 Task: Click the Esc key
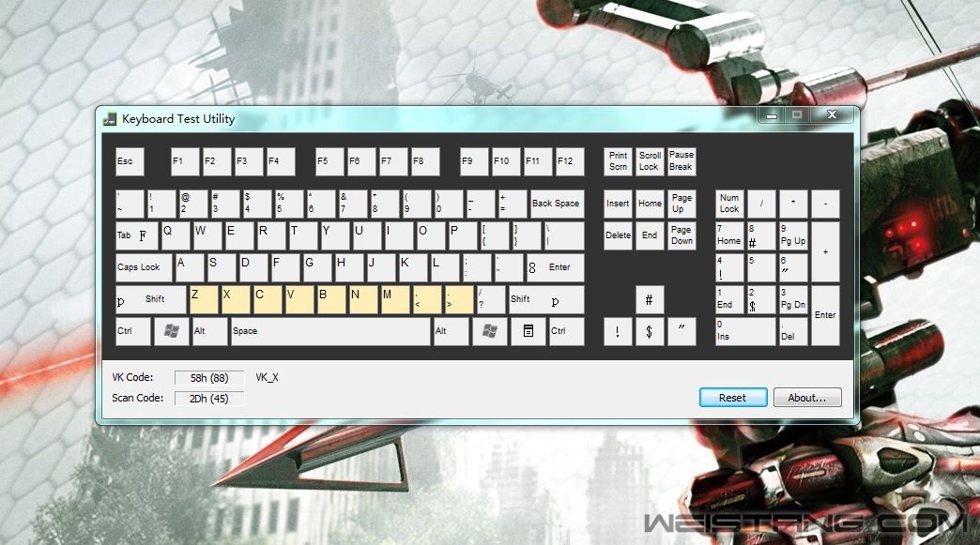[130, 161]
